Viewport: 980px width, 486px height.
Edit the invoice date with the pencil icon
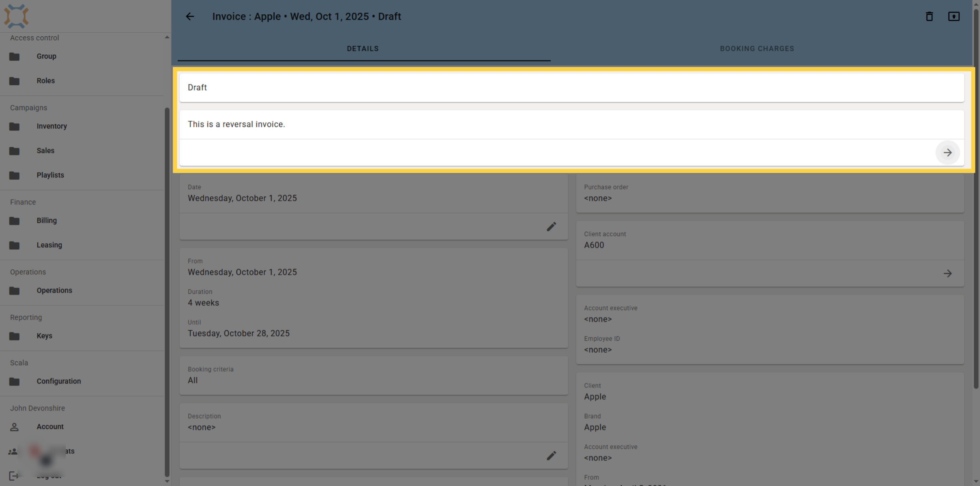coord(552,226)
